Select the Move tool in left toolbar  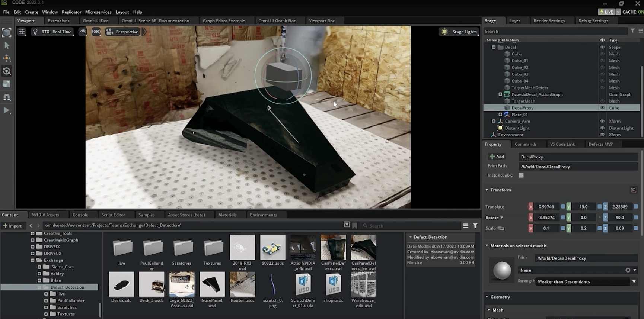7,58
